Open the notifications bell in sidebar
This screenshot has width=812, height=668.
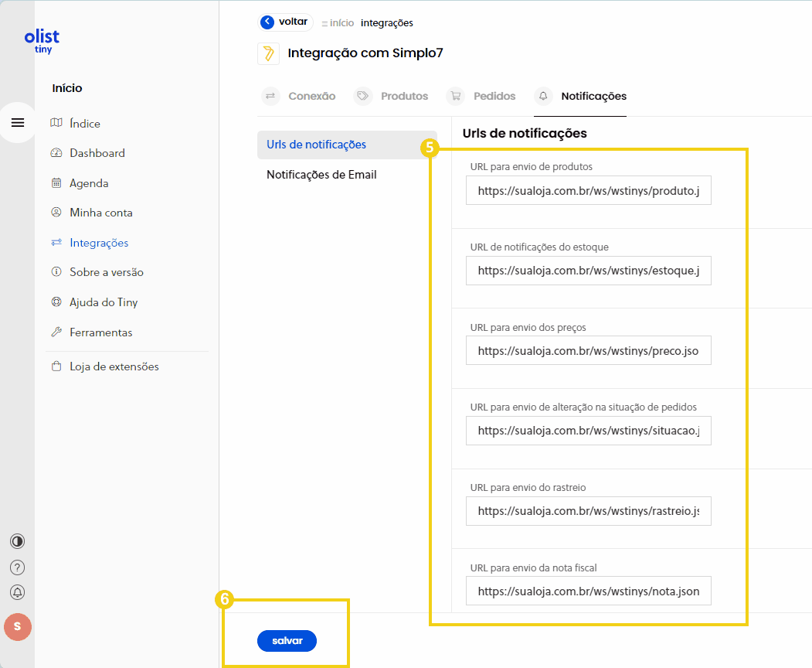18,592
